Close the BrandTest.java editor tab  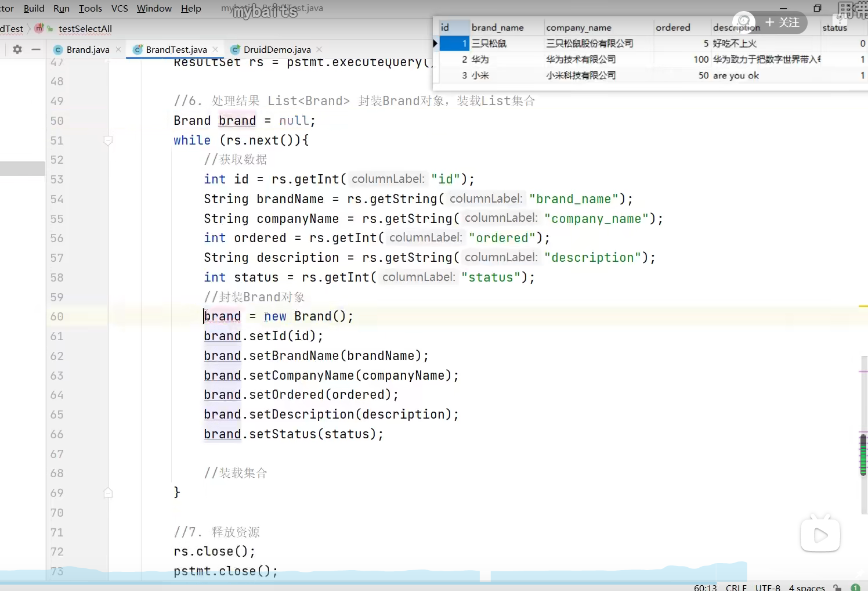(x=215, y=49)
